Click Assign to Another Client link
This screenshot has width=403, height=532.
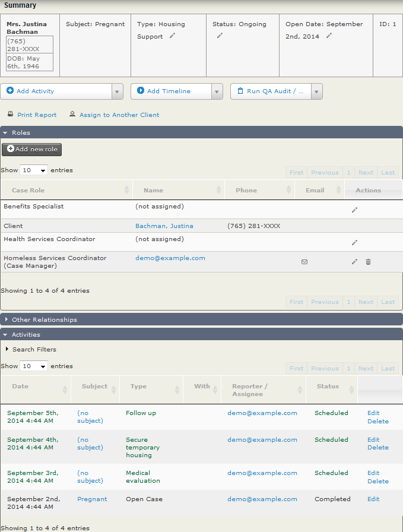(119, 115)
